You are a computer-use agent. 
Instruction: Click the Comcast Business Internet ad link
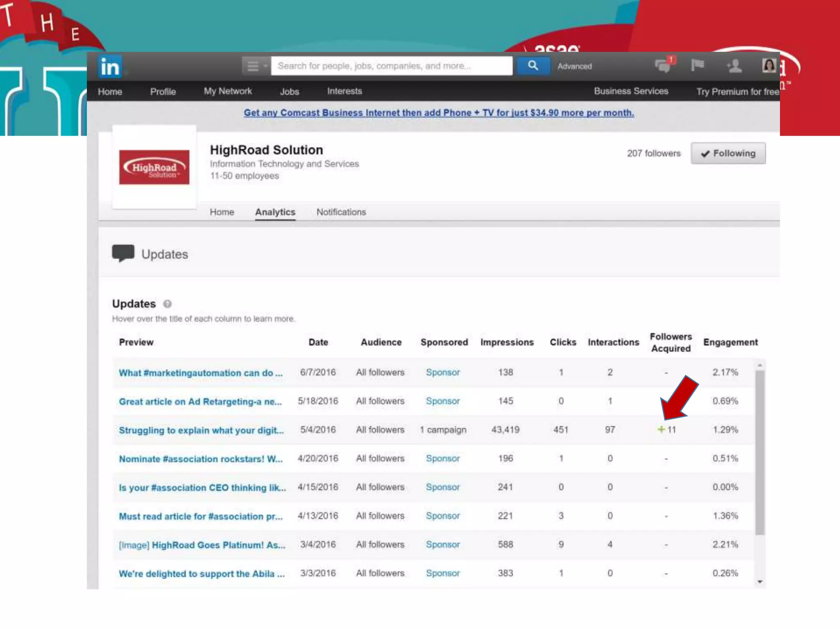pyautogui.click(x=438, y=113)
